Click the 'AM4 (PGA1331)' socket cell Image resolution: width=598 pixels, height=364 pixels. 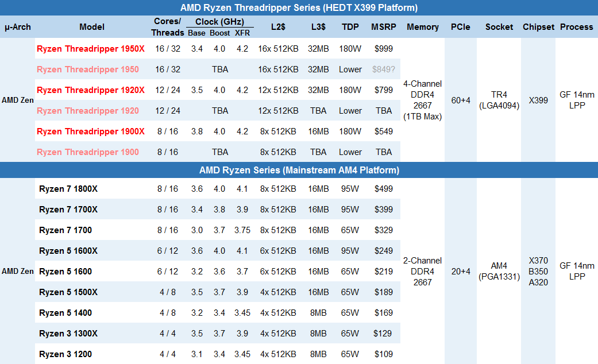tap(499, 272)
